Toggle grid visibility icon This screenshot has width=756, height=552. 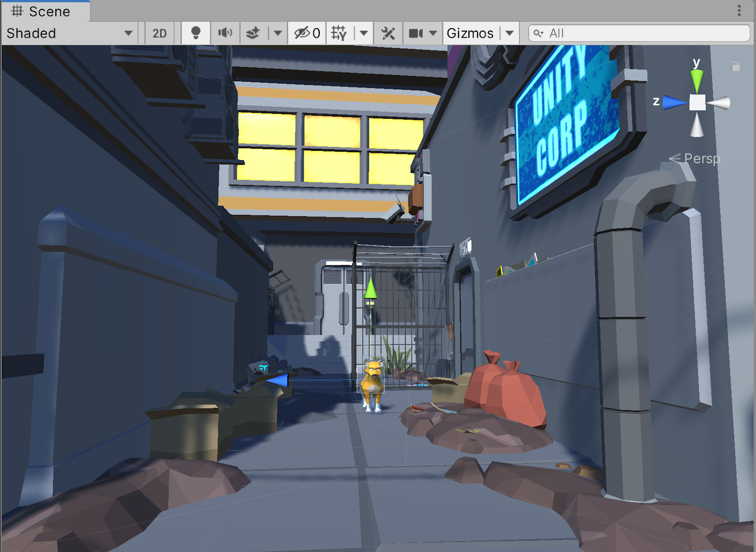pyautogui.click(x=339, y=33)
